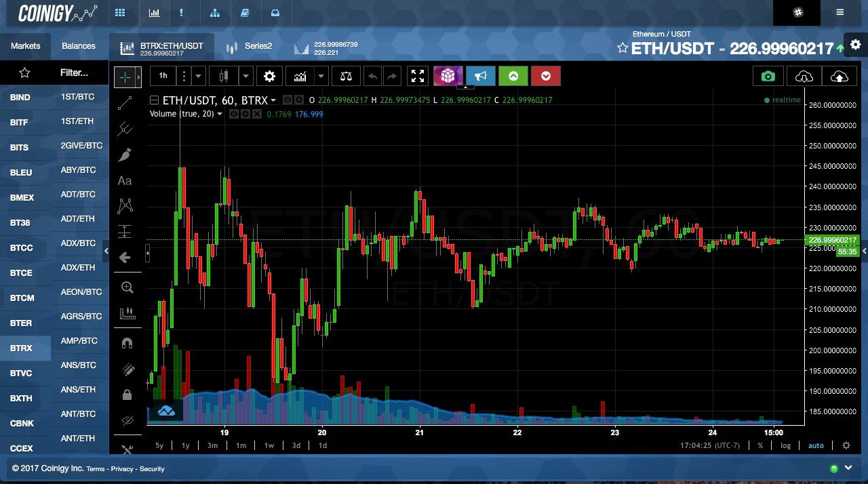868x484 pixels.
Task: Favorite ETH/USDT with the star icon
Action: pyautogui.click(x=623, y=48)
